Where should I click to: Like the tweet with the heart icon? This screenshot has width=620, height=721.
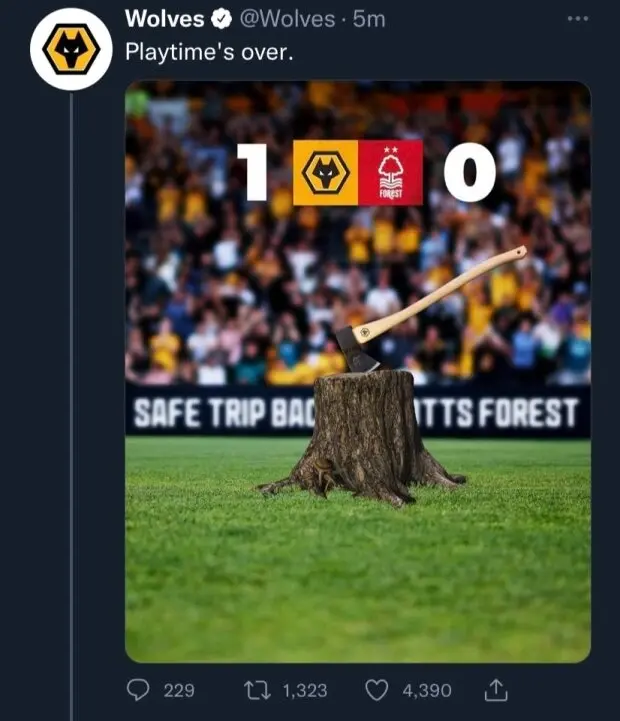[x=376, y=690]
